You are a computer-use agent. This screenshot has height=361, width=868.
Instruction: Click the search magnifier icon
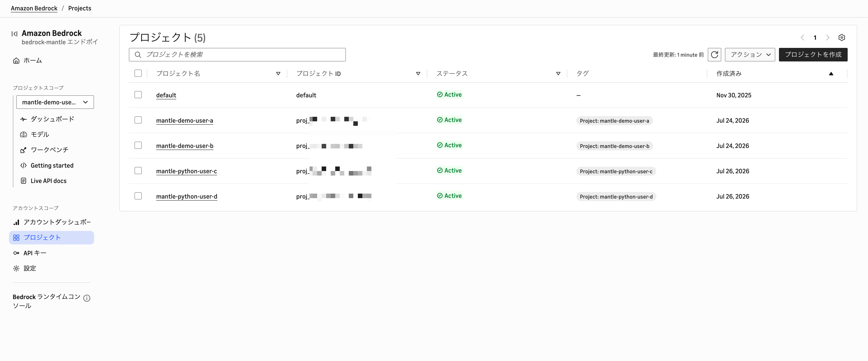(138, 54)
